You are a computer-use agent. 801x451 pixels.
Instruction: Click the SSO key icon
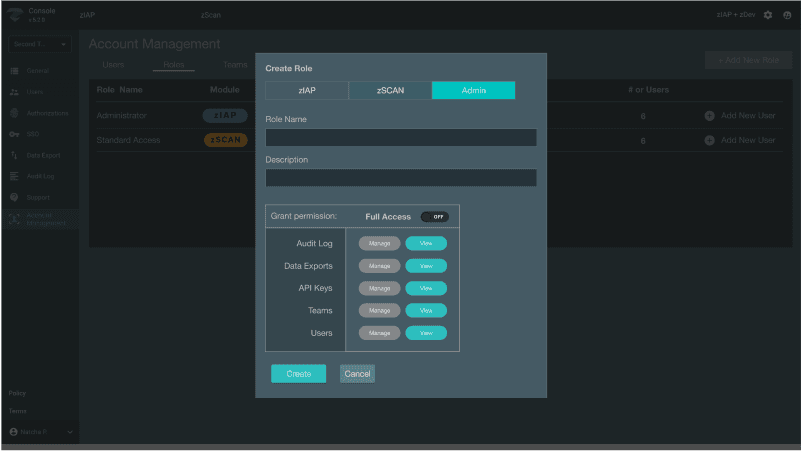14,134
